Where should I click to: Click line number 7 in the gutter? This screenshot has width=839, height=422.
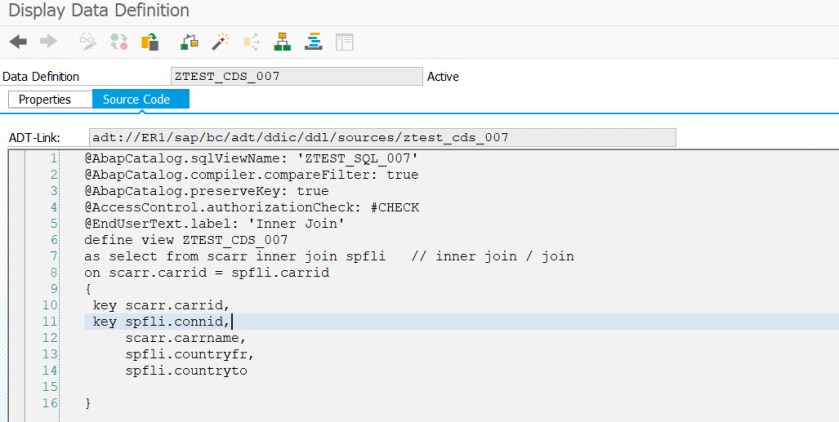(54, 256)
